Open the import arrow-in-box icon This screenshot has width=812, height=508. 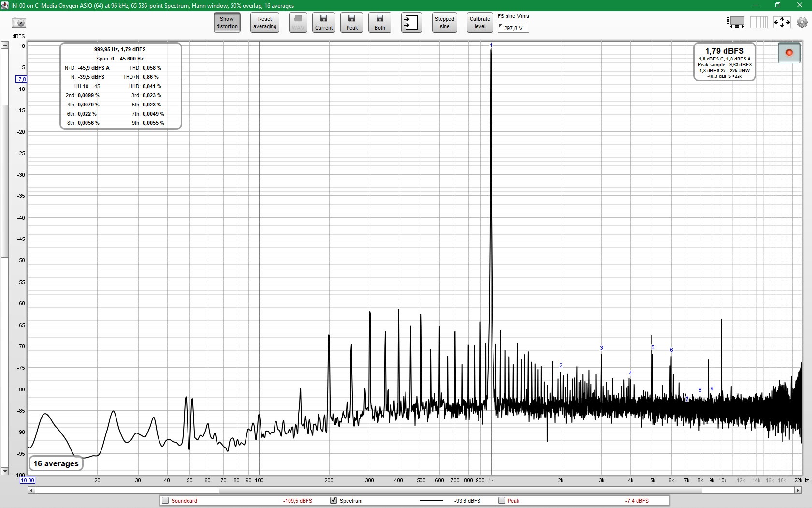click(411, 23)
